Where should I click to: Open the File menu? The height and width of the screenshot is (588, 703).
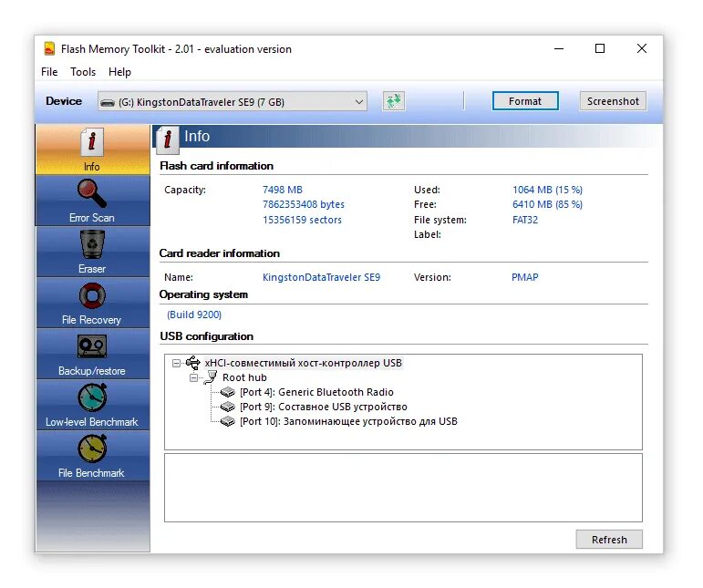pyautogui.click(x=49, y=72)
